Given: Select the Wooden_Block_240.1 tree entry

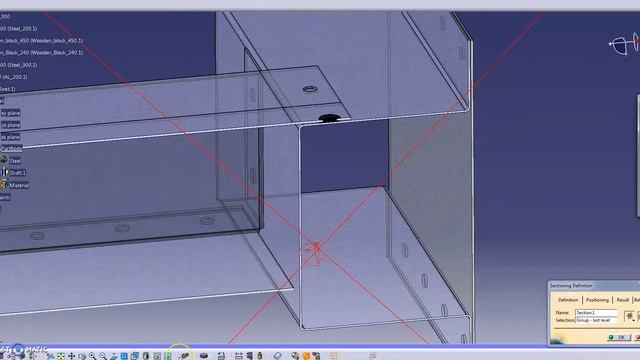Looking at the screenshot, I should (42, 53).
